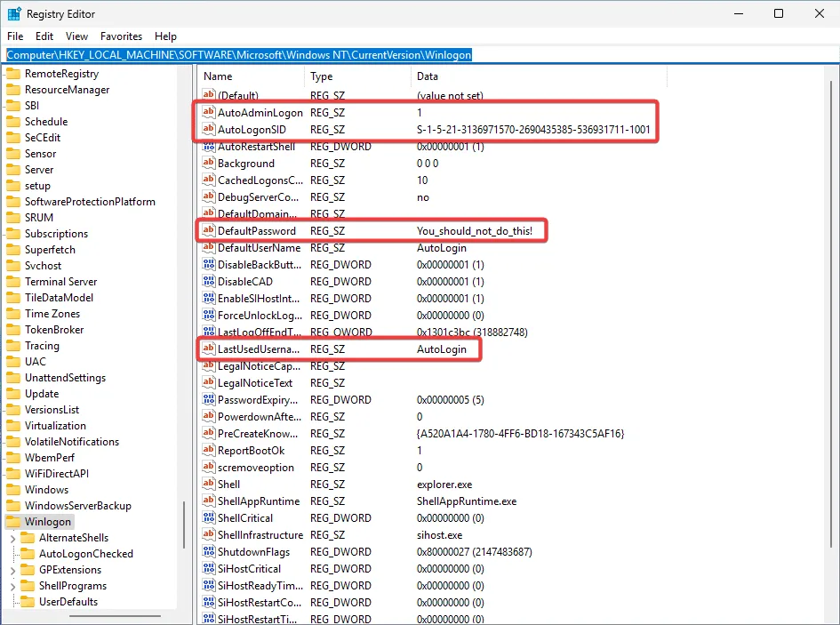Image resolution: width=840 pixels, height=625 pixels.
Task: Open the Edit menu
Action: click(44, 36)
